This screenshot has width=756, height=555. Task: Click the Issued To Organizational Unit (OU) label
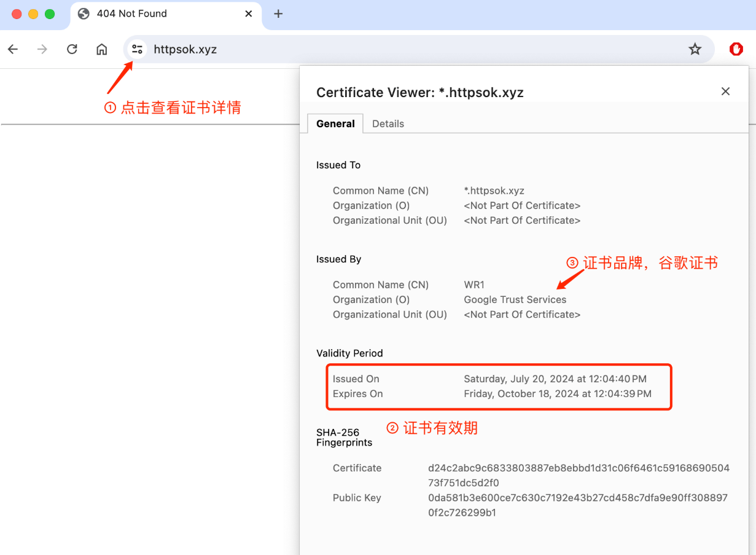[390, 220]
